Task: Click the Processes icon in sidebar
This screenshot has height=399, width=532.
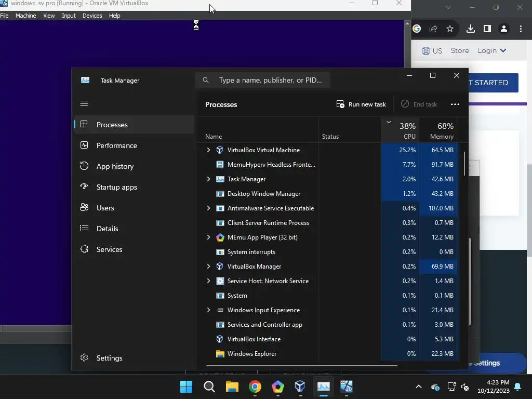Action: tap(84, 124)
